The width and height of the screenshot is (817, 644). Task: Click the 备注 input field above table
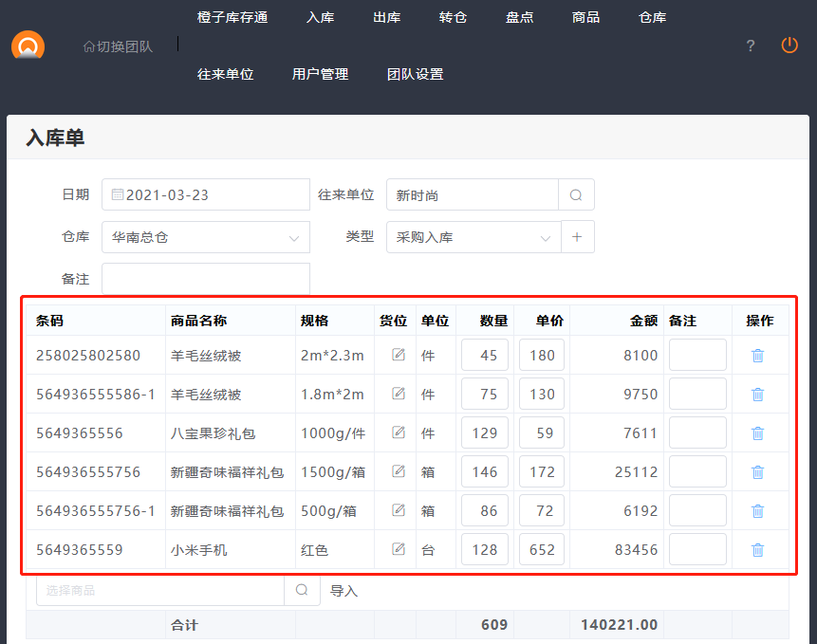click(205, 279)
